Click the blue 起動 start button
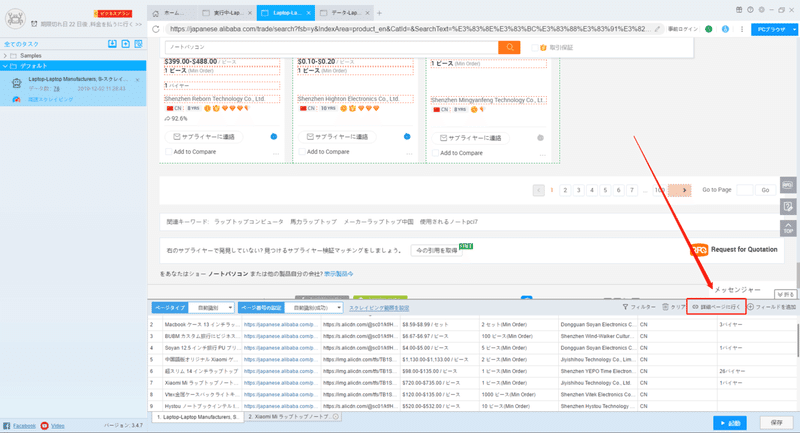The width and height of the screenshot is (800, 433). [730, 423]
